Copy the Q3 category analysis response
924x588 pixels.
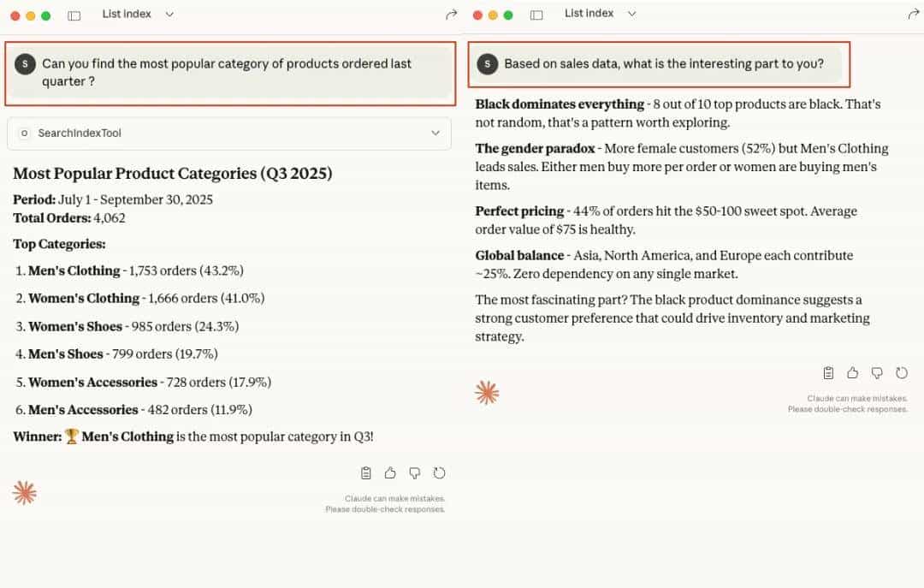366,472
